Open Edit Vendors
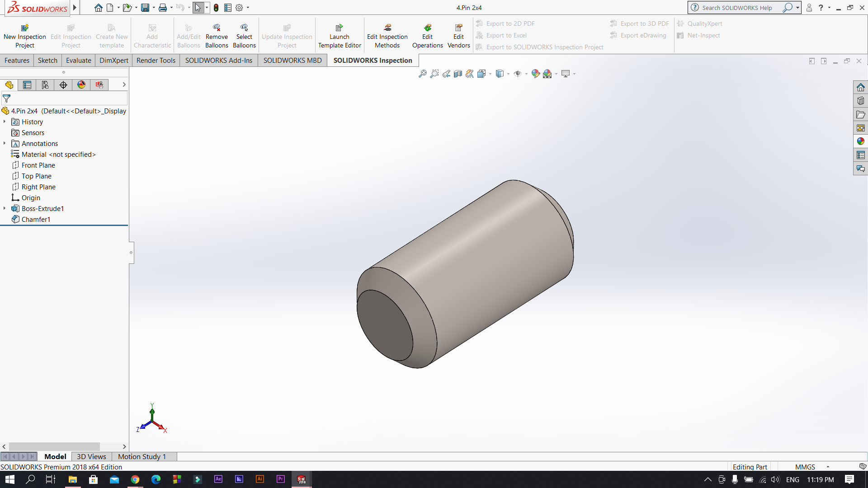 click(x=458, y=36)
